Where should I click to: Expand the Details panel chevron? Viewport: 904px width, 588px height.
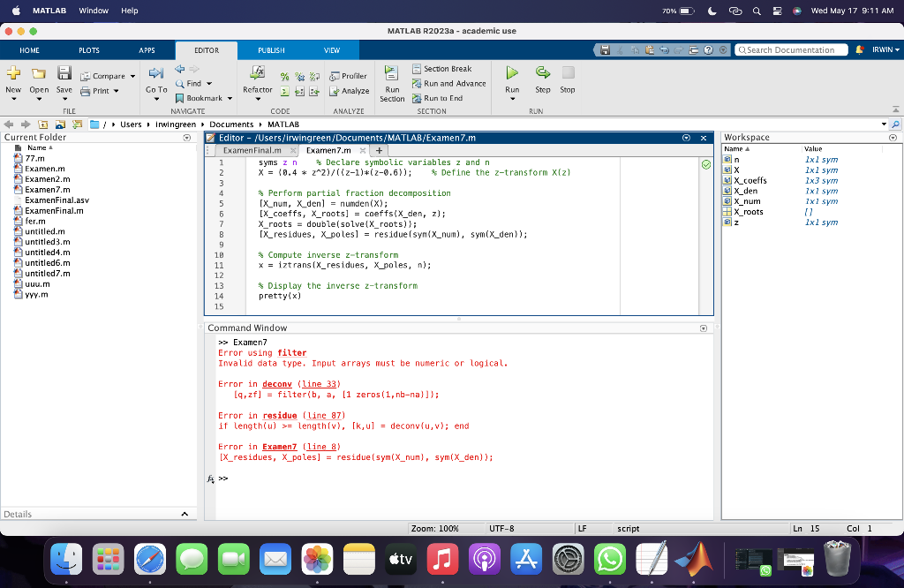pos(185,514)
